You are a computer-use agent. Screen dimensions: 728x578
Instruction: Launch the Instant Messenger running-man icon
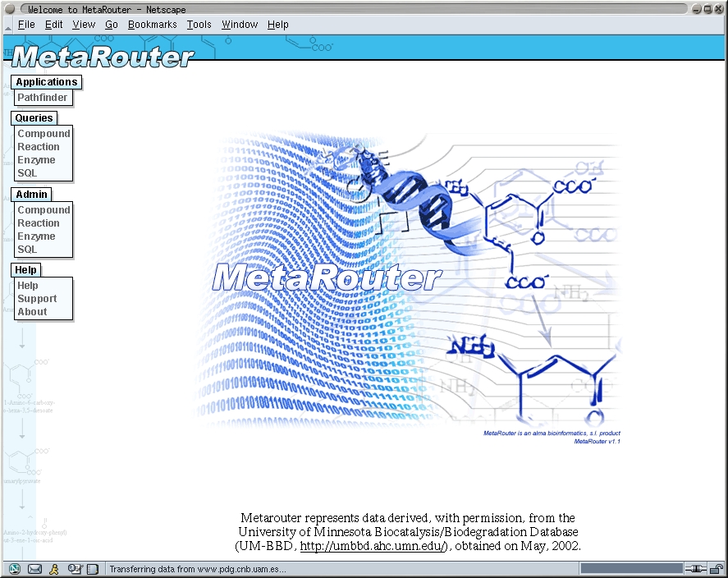54,569
